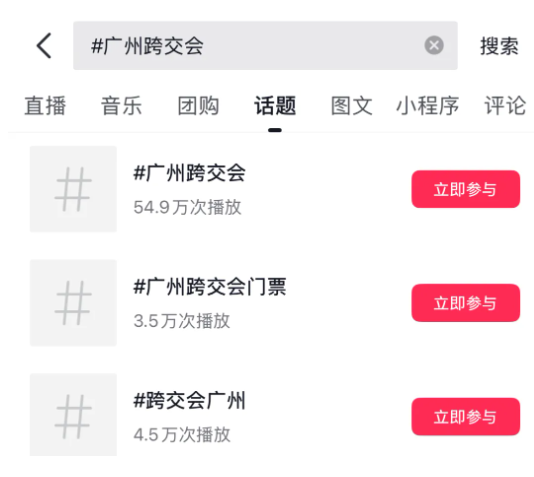Click the 搜索 button
Screen dimensions: 534x477
click(499, 46)
